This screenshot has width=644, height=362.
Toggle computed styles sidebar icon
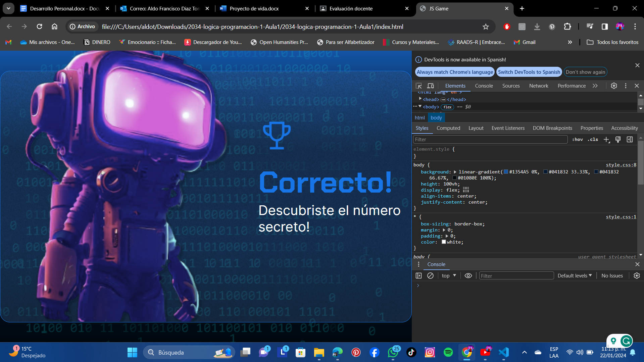coord(630,140)
